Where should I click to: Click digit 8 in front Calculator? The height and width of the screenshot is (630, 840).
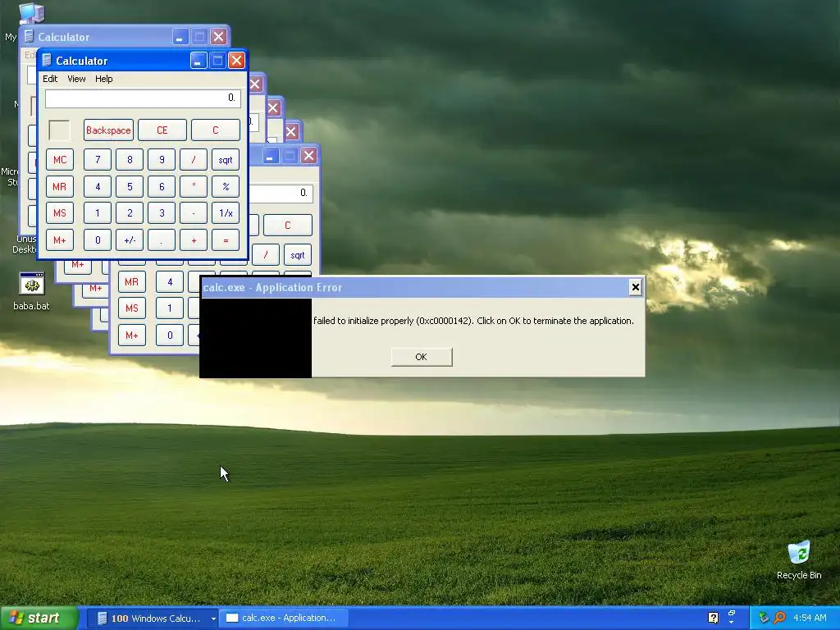click(x=130, y=160)
